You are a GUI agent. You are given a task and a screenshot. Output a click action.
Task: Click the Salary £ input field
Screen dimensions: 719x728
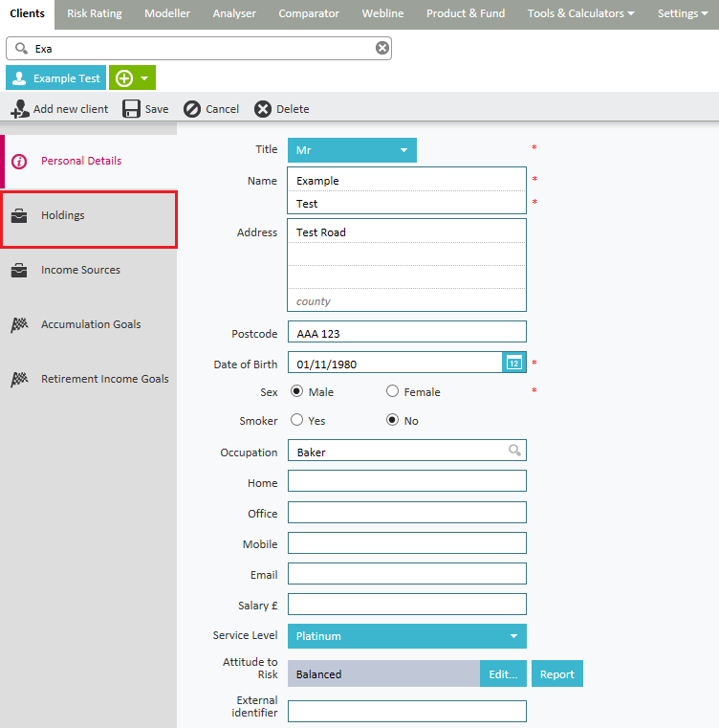(x=406, y=604)
